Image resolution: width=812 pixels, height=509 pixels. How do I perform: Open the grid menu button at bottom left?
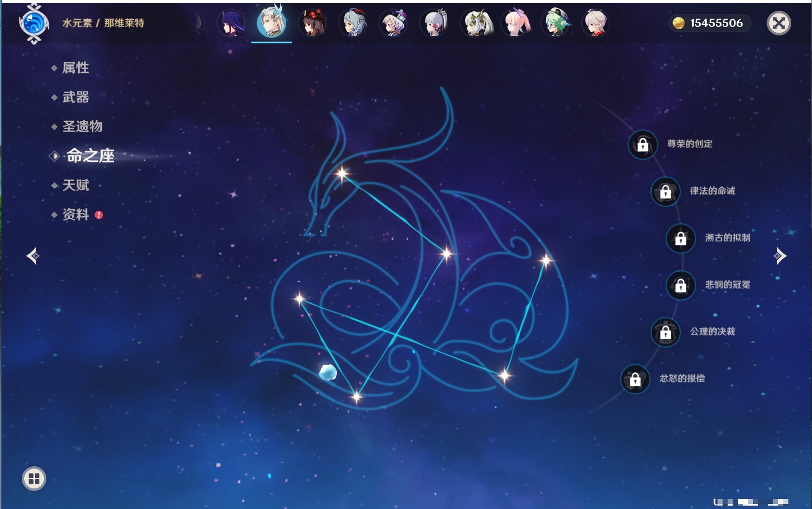pos(34,479)
